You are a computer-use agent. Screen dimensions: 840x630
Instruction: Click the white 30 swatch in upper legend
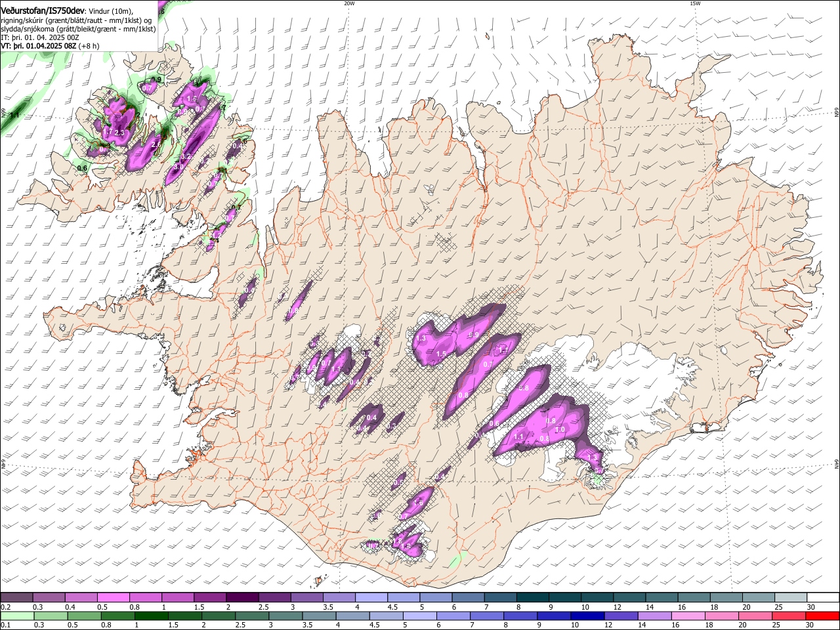823,598
